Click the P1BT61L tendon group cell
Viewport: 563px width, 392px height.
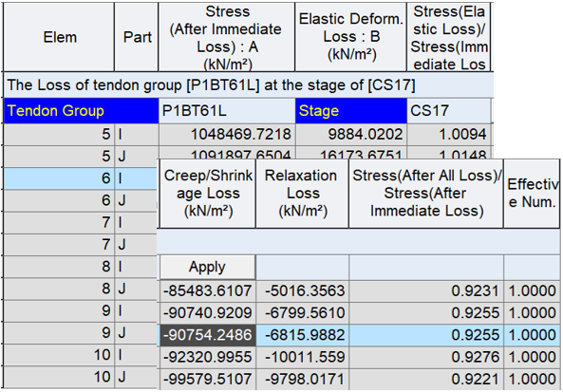click(x=227, y=110)
